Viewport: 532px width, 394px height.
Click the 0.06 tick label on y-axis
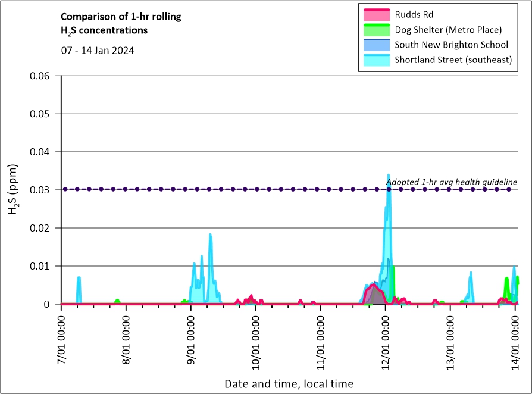pyautogui.click(x=41, y=76)
